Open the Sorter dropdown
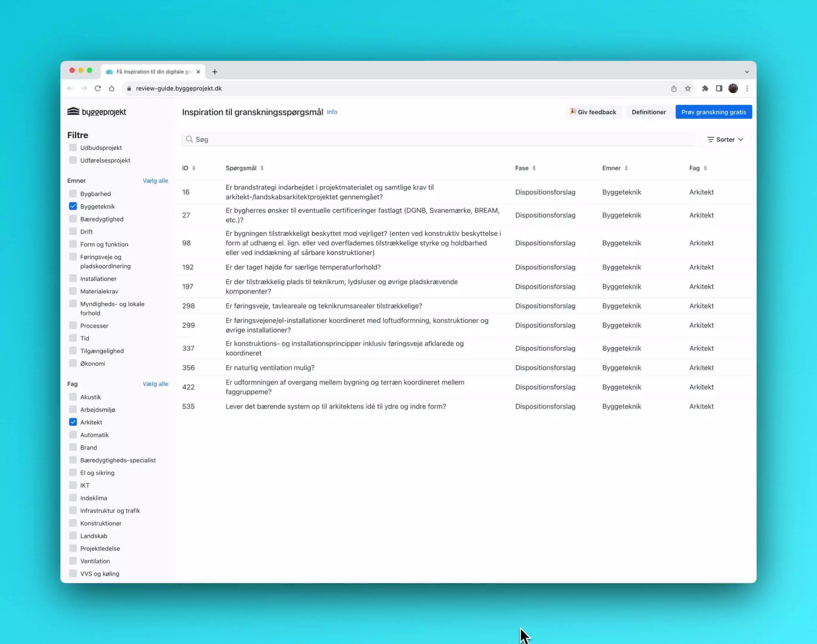 (725, 140)
